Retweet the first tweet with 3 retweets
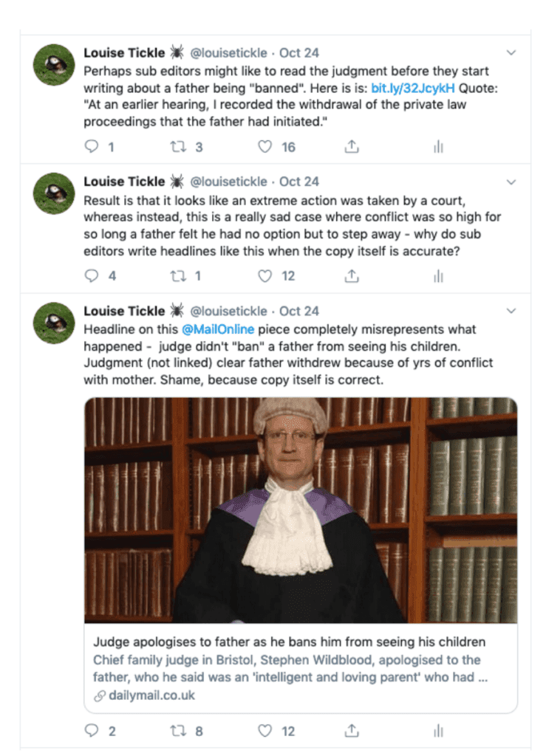Screen dimensions: 549x756 click(x=179, y=147)
